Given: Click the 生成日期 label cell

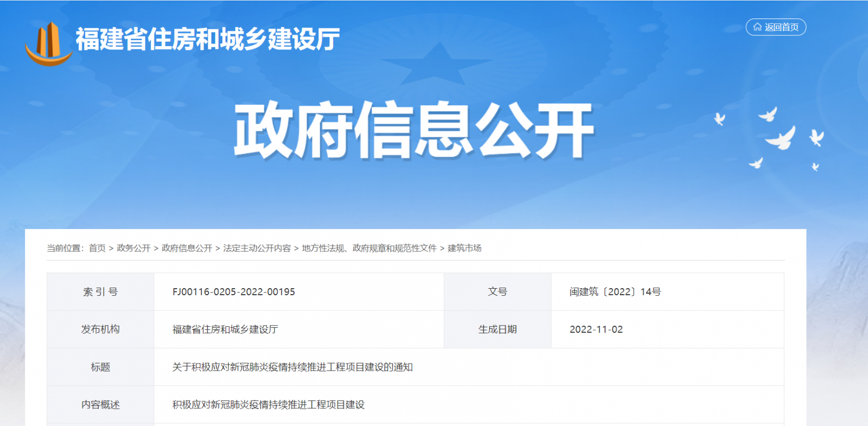Looking at the screenshot, I should tap(497, 329).
